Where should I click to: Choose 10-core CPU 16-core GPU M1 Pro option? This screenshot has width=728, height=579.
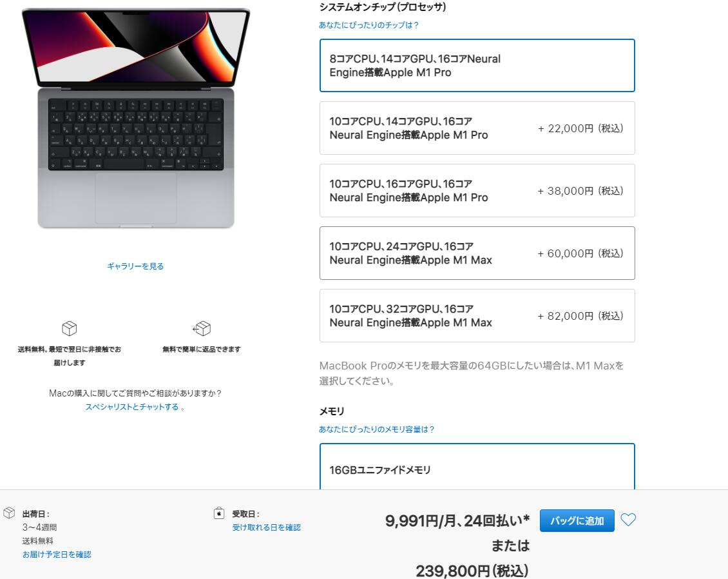477,190
